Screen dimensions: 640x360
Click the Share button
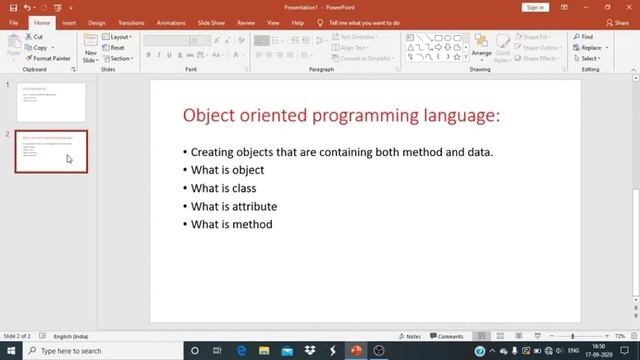618,23
